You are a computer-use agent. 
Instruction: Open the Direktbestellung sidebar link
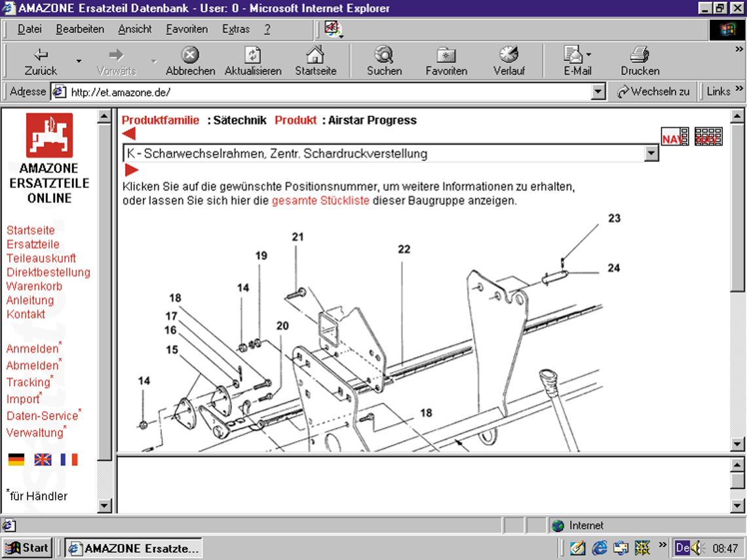click(x=48, y=272)
